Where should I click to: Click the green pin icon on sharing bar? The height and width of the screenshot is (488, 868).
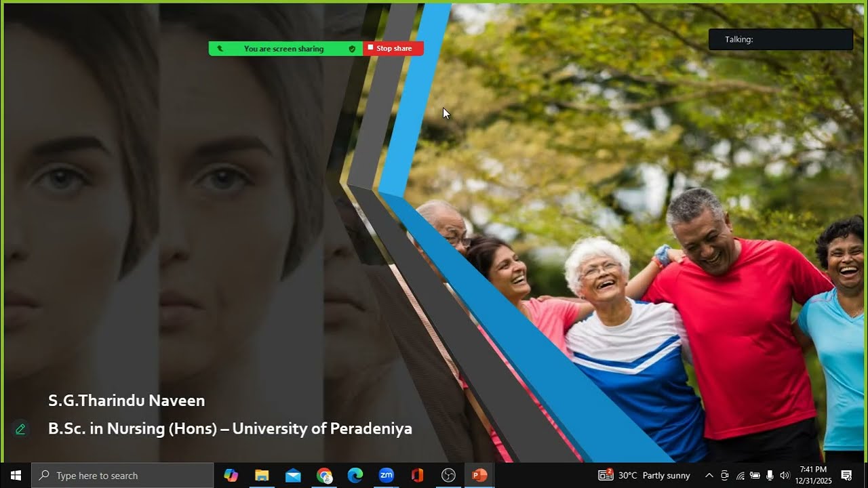[220, 49]
